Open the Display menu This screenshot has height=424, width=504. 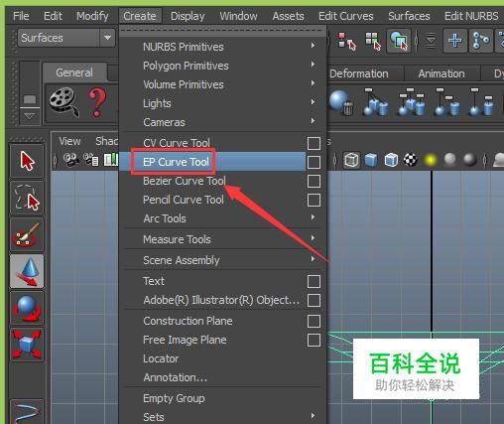(x=188, y=16)
